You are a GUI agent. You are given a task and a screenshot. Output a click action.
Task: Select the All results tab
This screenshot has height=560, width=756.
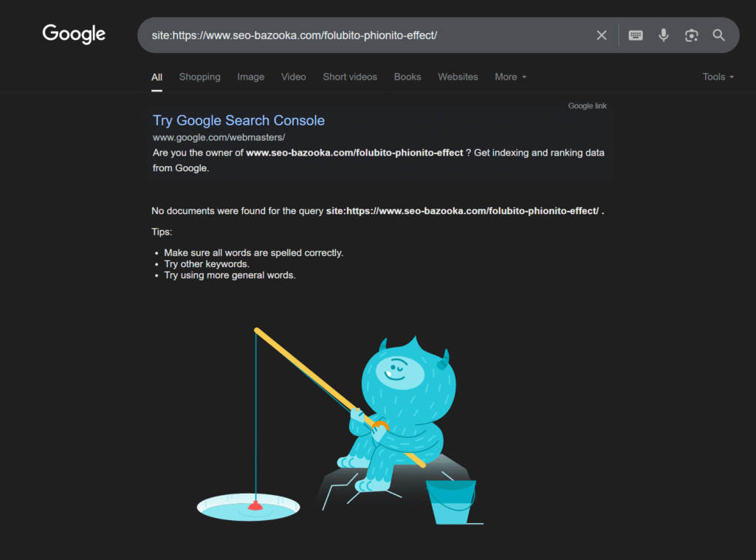click(157, 77)
